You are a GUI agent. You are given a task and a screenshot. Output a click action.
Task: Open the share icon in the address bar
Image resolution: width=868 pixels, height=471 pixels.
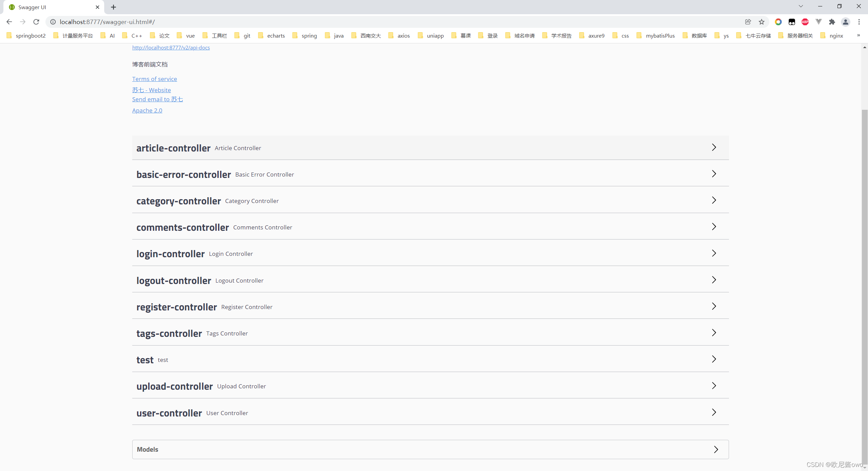point(748,22)
